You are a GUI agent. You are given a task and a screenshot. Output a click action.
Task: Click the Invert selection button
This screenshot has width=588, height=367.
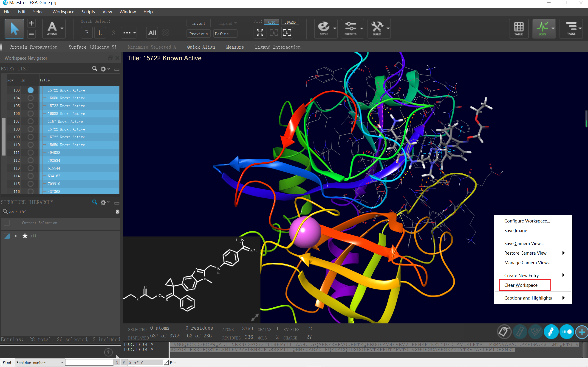(198, 23)
